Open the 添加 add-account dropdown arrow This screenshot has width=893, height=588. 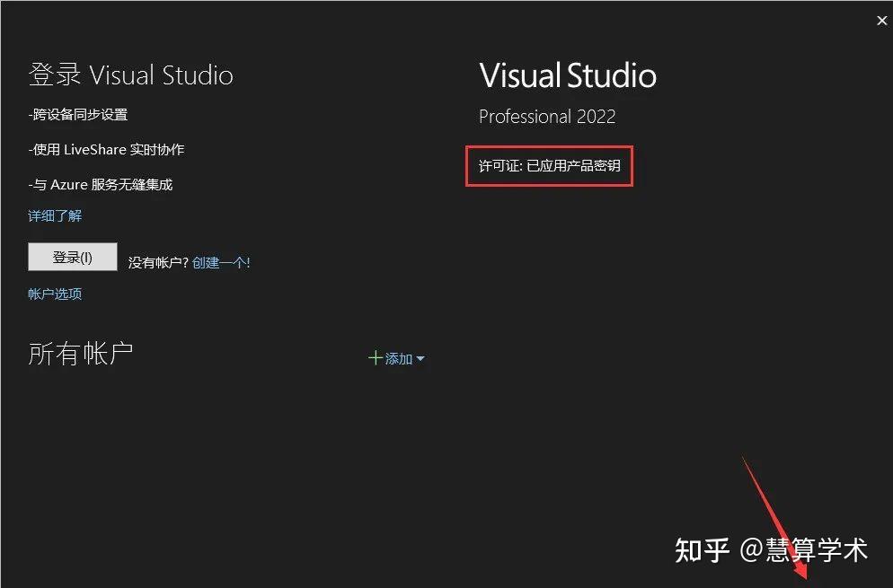pos(420,359)
